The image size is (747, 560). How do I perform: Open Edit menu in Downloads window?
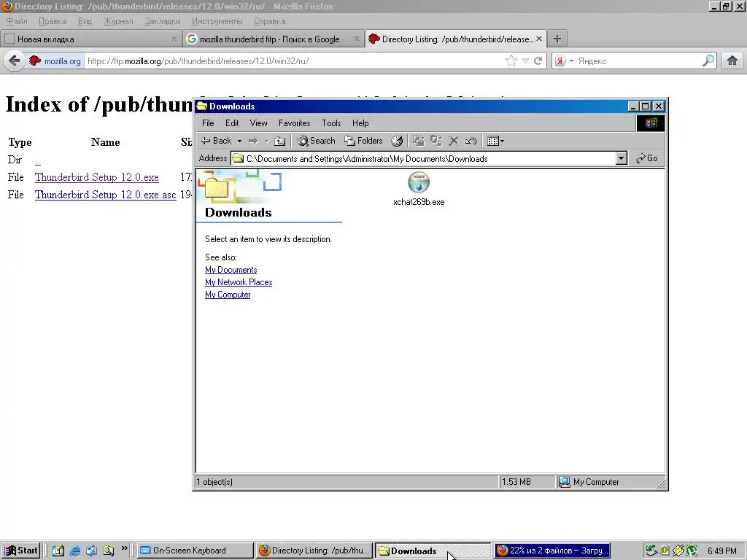232,123
